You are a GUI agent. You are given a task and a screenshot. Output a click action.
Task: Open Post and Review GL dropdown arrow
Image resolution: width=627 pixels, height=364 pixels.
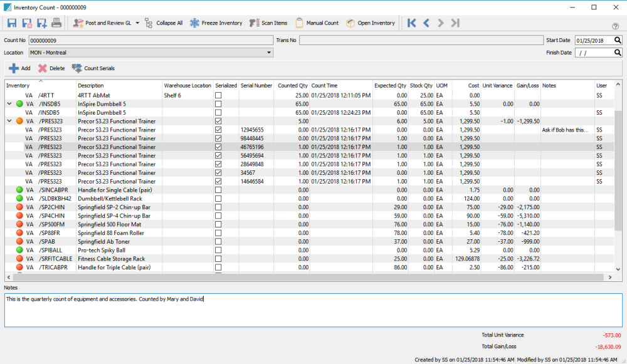pyautogui.click(x=137, y=23)
